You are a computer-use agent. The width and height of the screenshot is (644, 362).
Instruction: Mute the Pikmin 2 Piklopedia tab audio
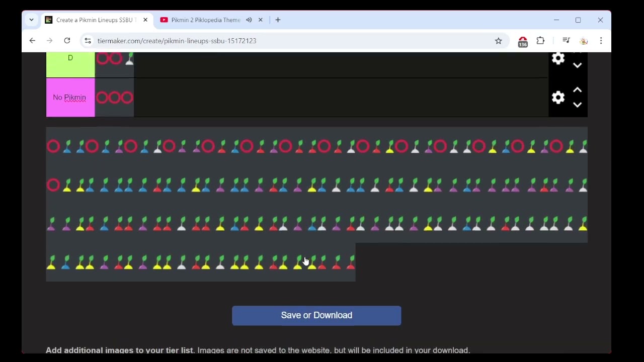[249, 20]
